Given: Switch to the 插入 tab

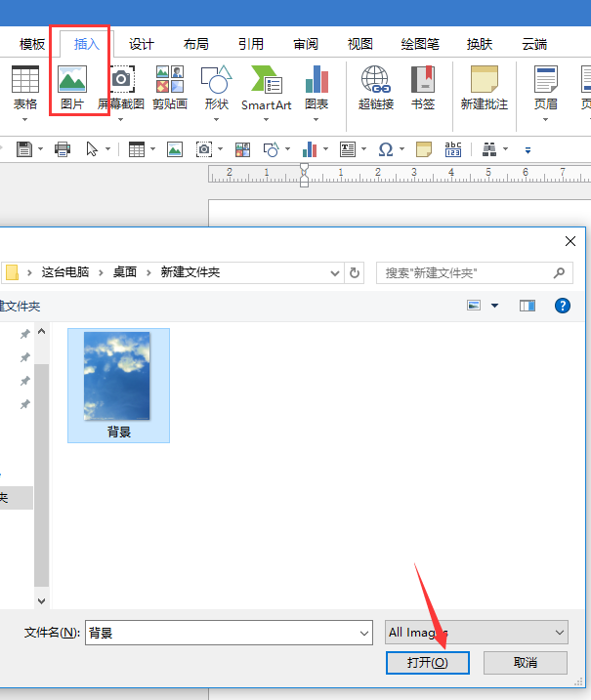Looking at the screenshot, I should [x=87, y=44].
